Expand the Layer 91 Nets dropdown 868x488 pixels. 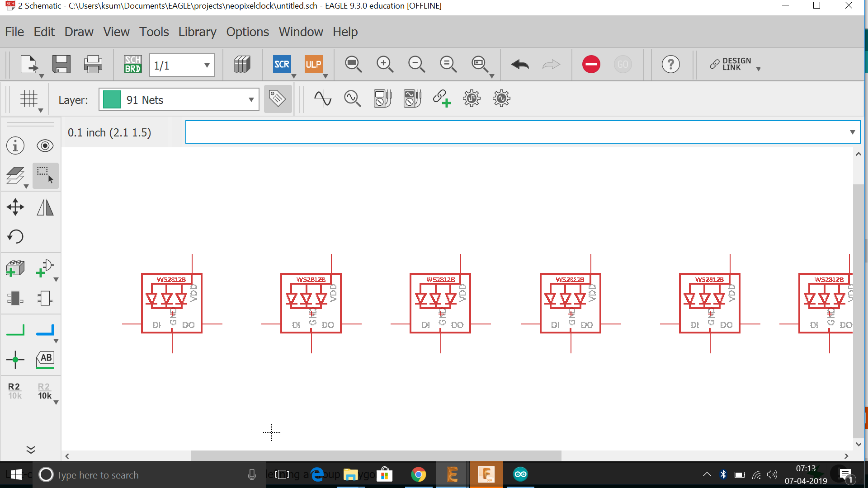pyautogui.click(x=251, y=100)
